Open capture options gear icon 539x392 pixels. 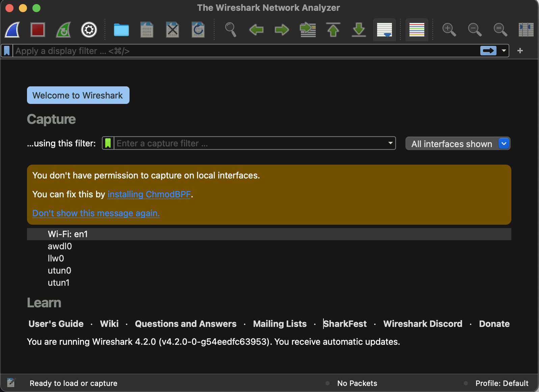tap(89, 30)
